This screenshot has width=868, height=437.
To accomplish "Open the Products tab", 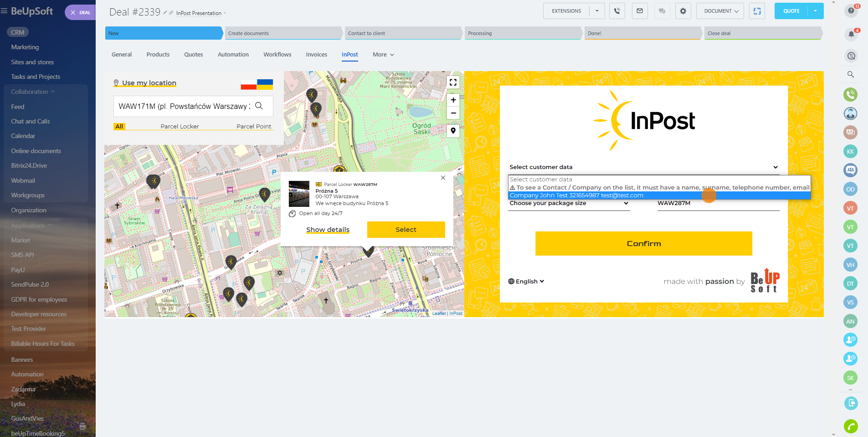I will (x=158, y=55).
